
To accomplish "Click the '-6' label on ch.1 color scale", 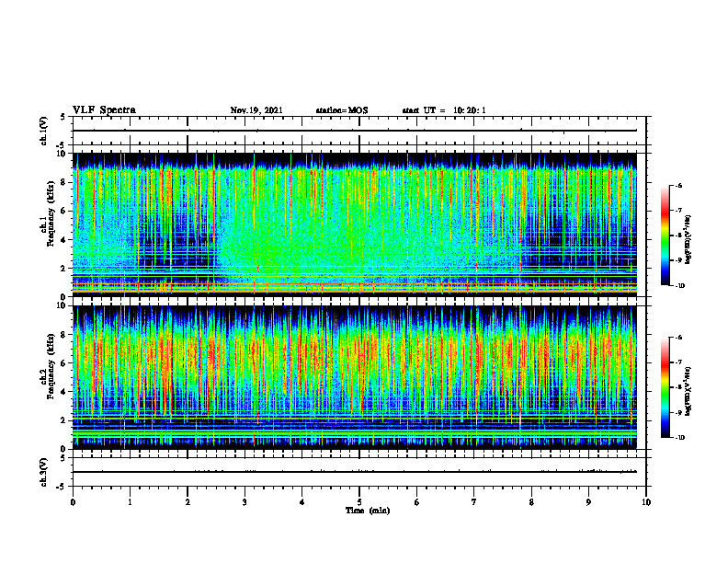I will click(678, 185).
